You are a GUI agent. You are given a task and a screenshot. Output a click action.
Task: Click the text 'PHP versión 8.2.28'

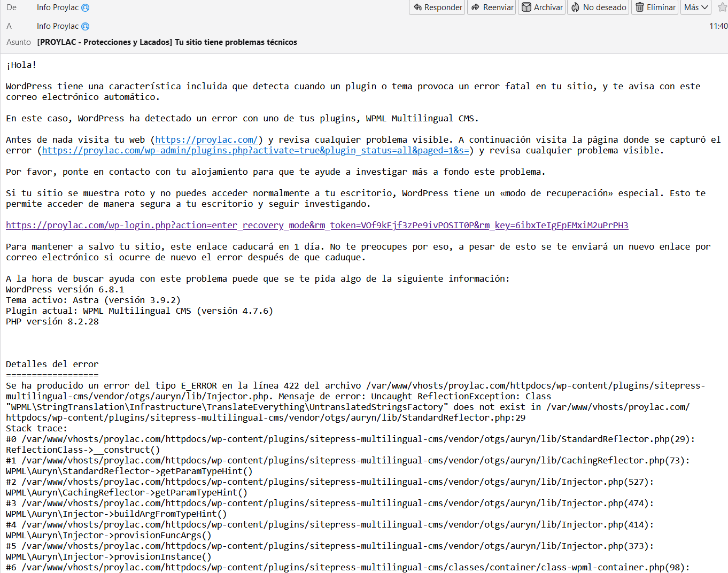point(52,321)
